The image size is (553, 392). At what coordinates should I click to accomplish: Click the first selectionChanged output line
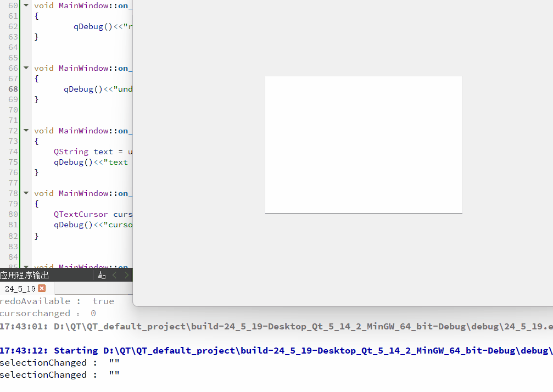tap(60, 363)
